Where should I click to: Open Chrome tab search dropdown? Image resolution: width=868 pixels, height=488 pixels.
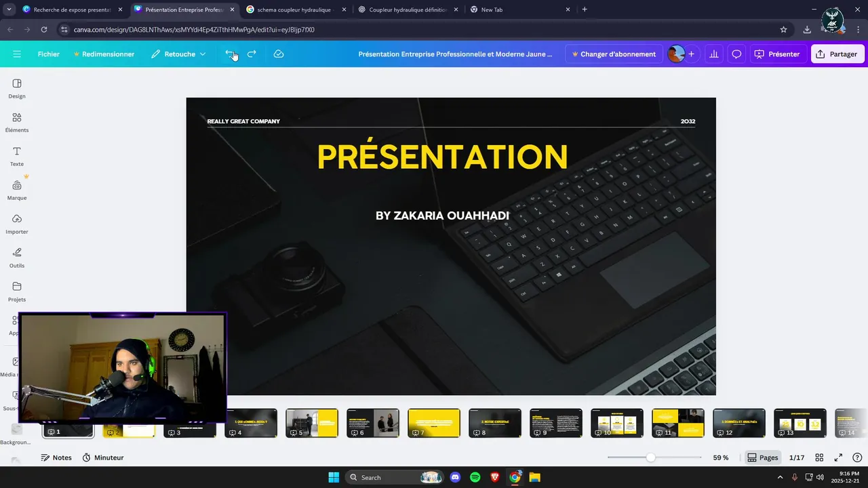click(9, 9)
